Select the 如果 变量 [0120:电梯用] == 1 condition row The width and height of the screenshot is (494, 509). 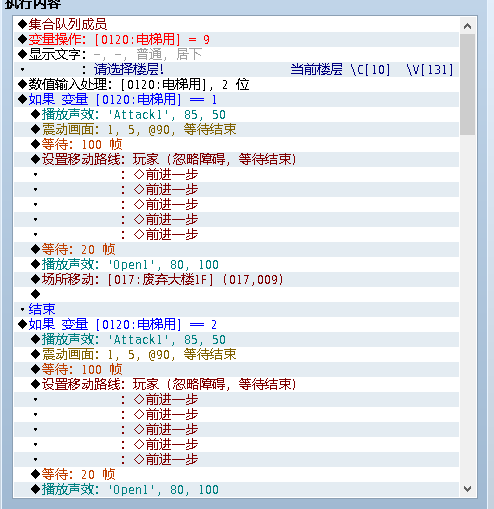236,99
